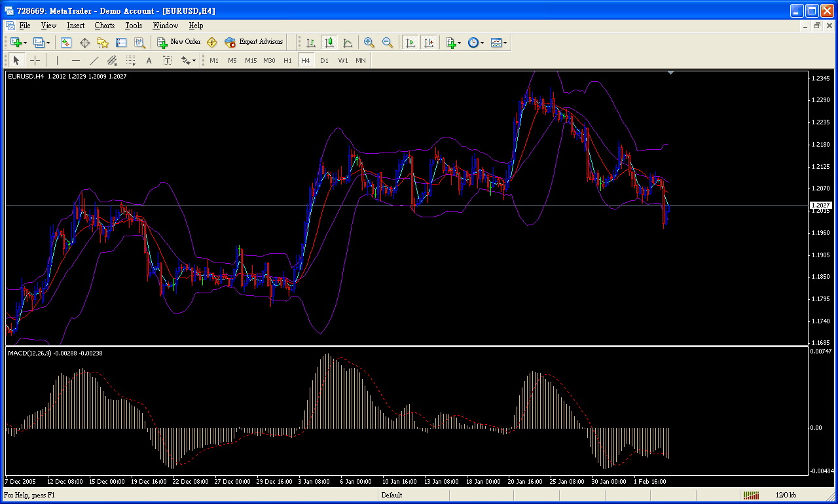Expand the Periods dropdown arrow
The image size is (838, 504).
tap(483, 43)
